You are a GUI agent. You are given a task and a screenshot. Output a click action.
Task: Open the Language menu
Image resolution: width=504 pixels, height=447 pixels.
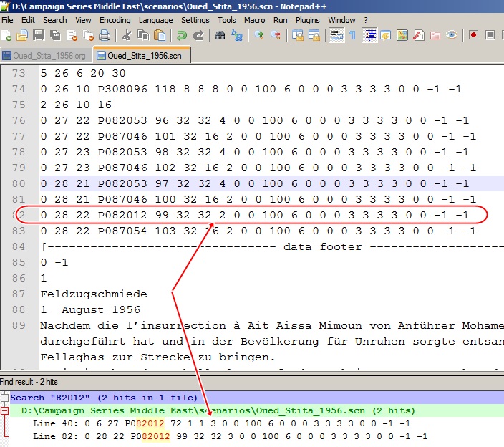tap(155, 20)
